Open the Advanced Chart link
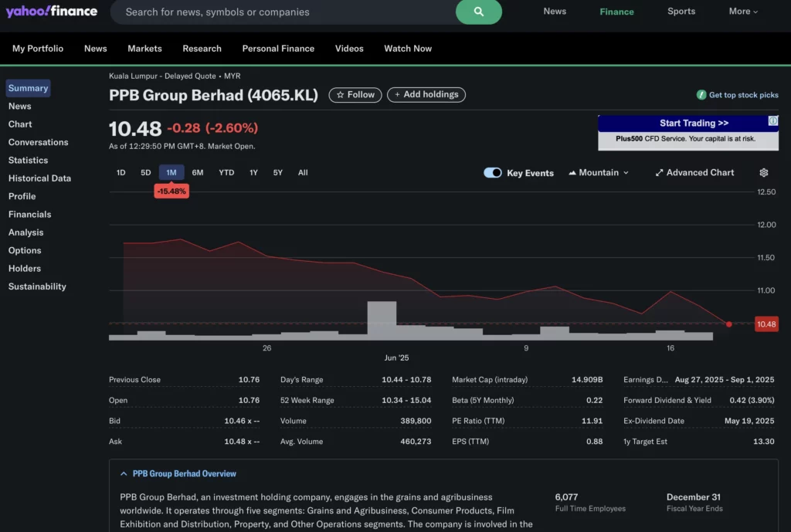 [694, 172]
